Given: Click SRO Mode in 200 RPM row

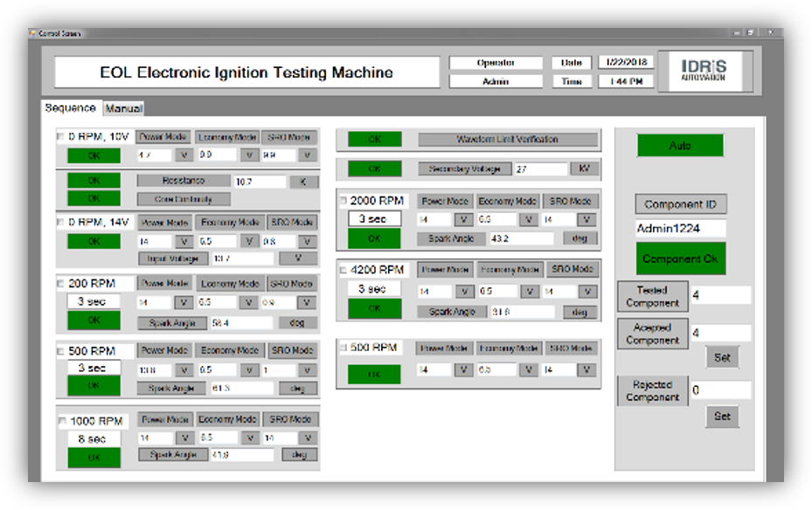Looking at the screenshot, I should coord(291,284).
